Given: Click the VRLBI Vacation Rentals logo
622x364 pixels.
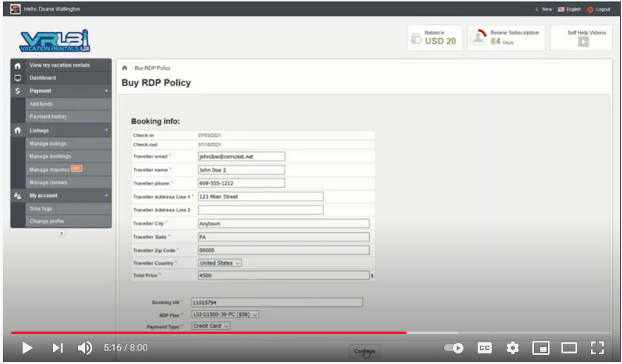Looking at the screenshot, I should point(54,41).
